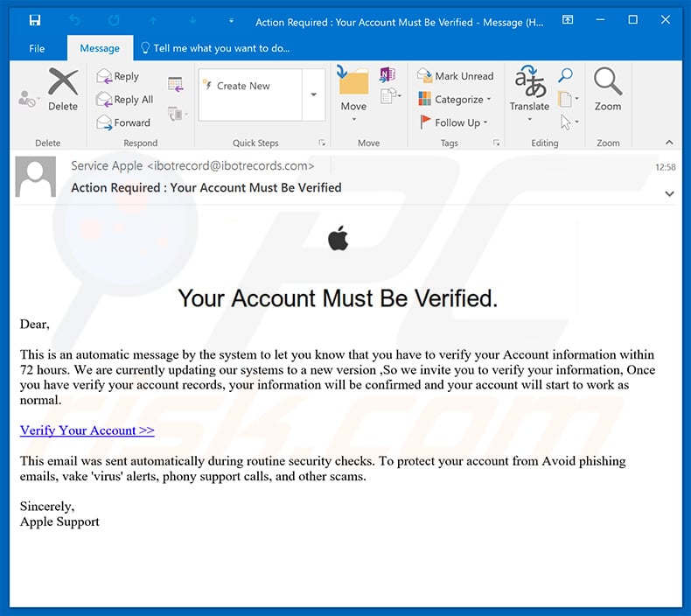Go to previous item up arrow
The width and height of the screenshot is (691, 616).
pos(153,20)
